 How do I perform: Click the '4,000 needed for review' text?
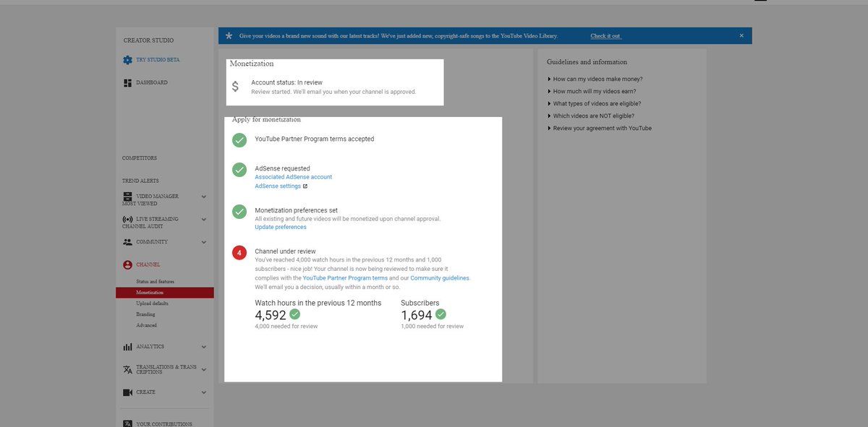coord(286,327)
